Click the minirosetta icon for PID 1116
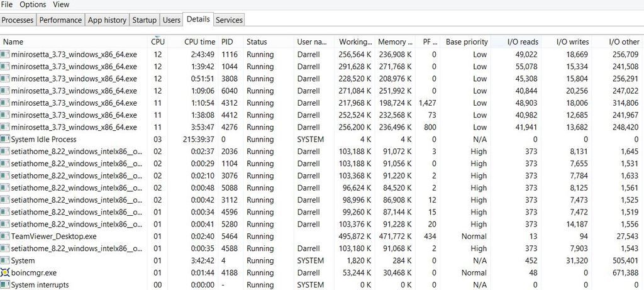The height and width of the screenshot is (290, 644). pos(5,54)
